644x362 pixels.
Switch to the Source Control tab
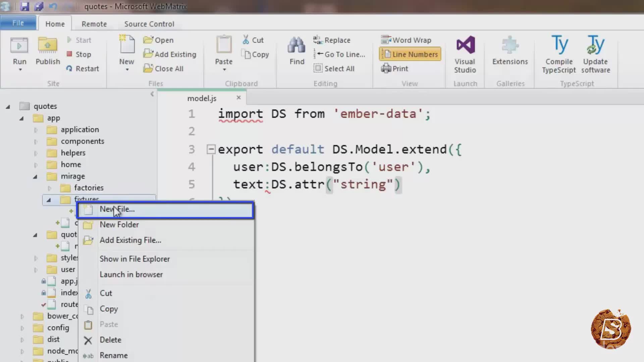coord(149,24)
